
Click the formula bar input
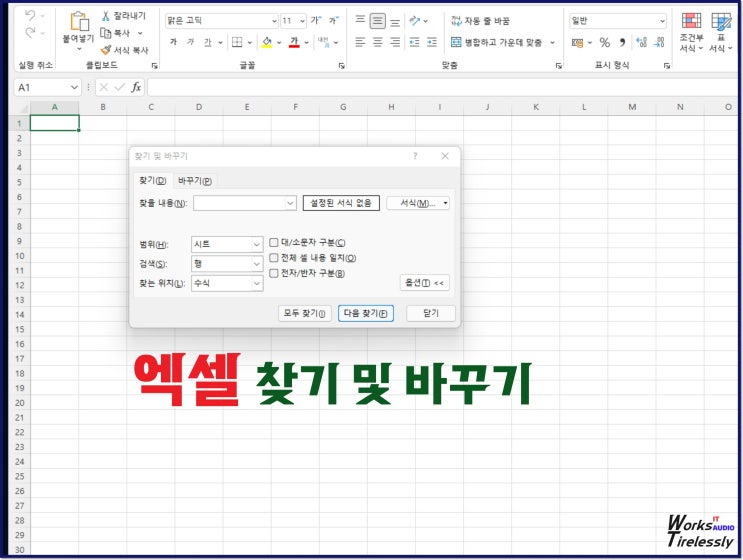click(x=443, y=87)
